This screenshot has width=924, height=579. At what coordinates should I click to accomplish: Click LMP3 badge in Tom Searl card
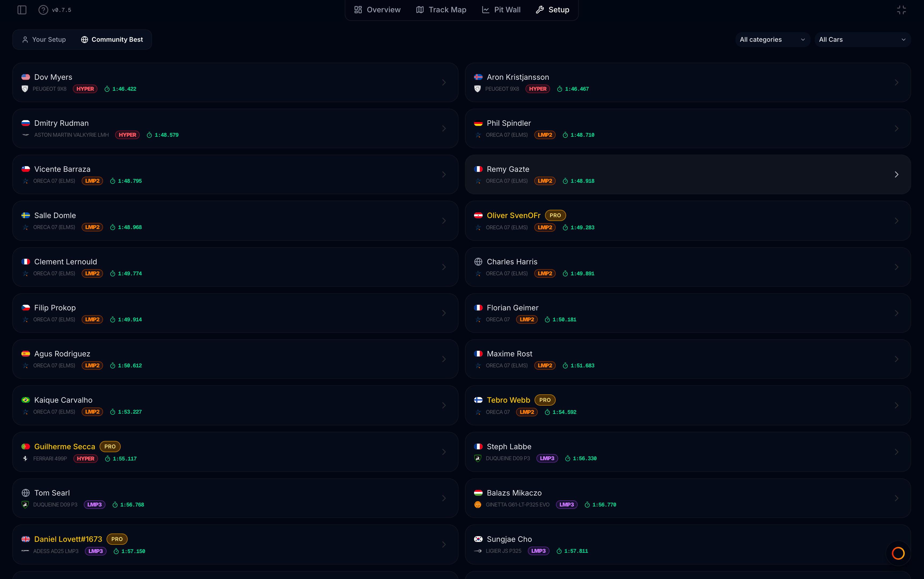click(95, 505)
